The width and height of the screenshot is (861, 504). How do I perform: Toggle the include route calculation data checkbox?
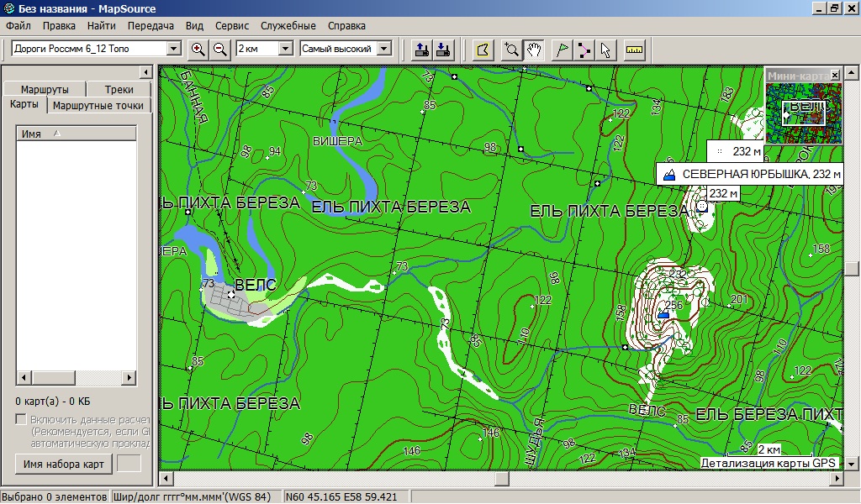pos(22,420)
